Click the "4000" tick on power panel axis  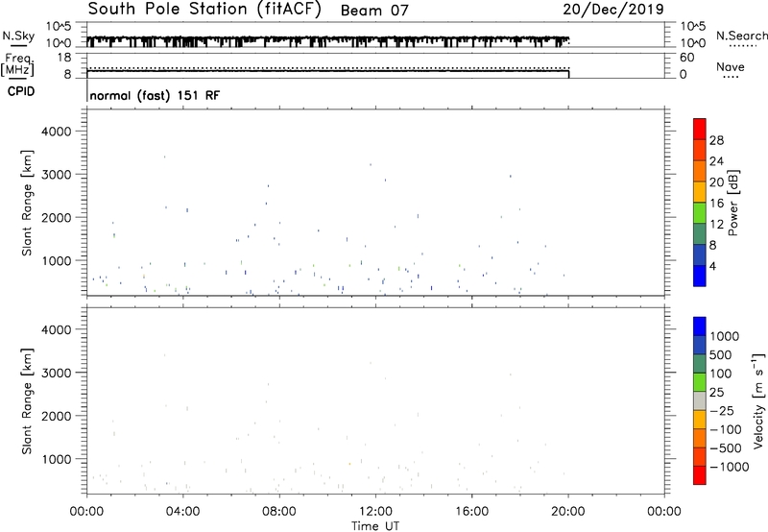point(57,132)
